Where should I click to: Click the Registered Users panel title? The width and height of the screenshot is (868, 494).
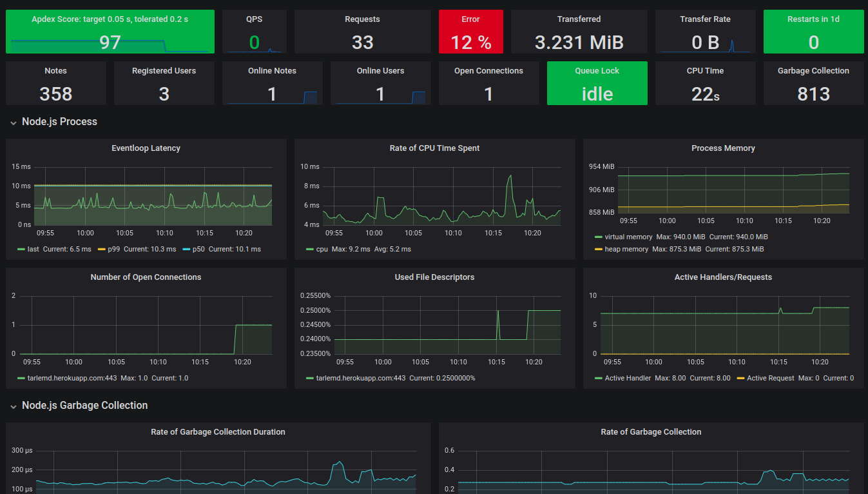[164, 71]
